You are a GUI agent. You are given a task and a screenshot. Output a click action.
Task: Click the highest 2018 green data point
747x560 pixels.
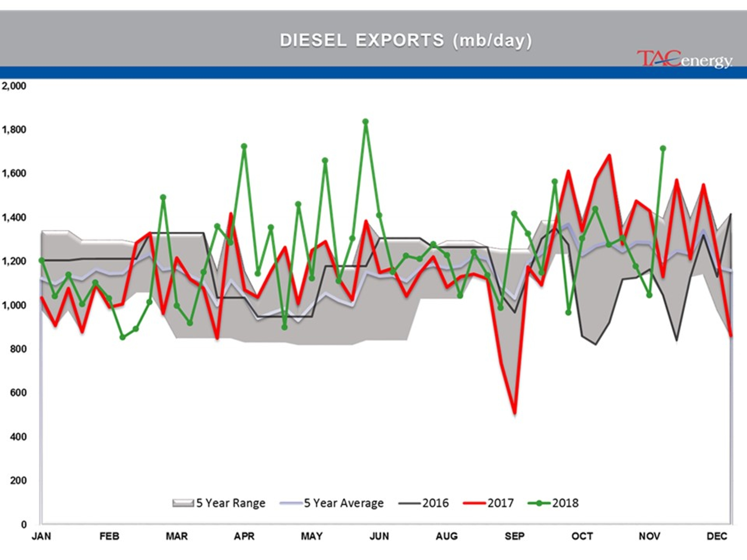coord(365,122)
